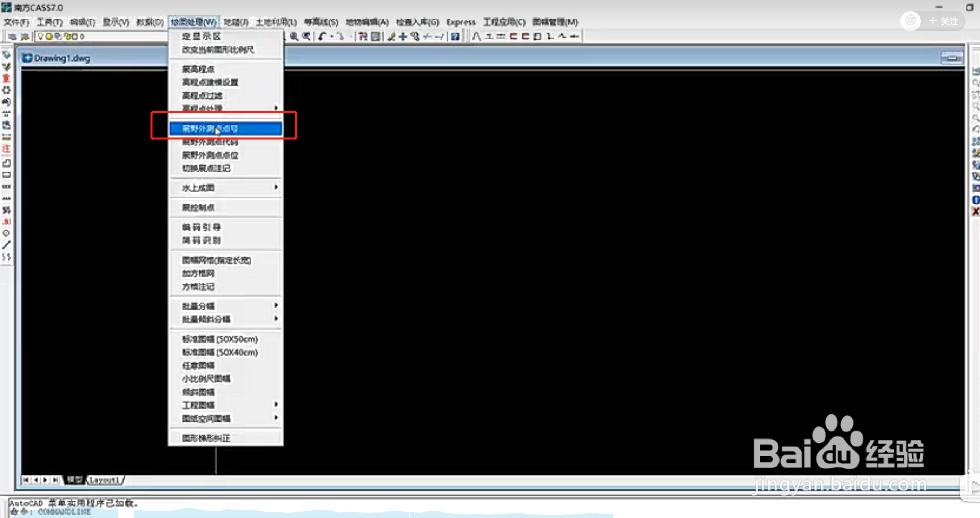Image resolution: width=980 pixels, height=518 pixels.
Task: Open the Express menu
Action: click(461, 22)
